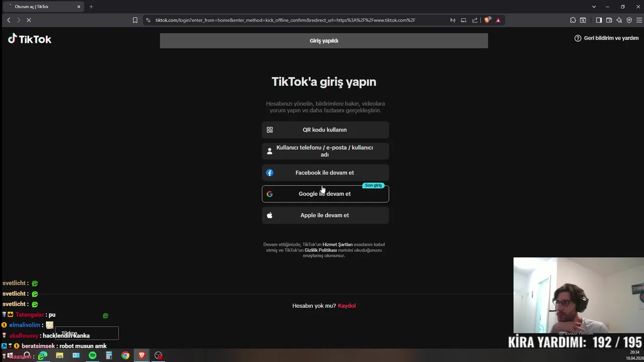Continue with Facebook

(x=325, y=172)
